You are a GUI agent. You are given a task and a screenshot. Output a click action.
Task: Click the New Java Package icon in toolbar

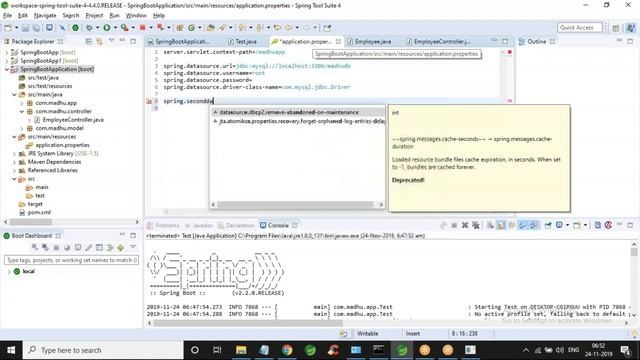pos(180,28)
